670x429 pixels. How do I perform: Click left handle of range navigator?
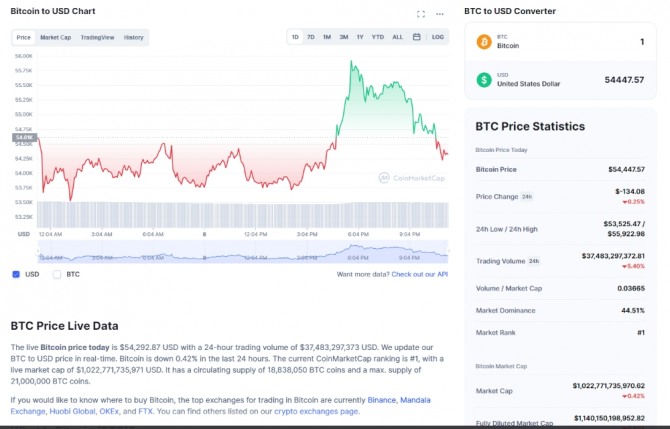(38, 251)
